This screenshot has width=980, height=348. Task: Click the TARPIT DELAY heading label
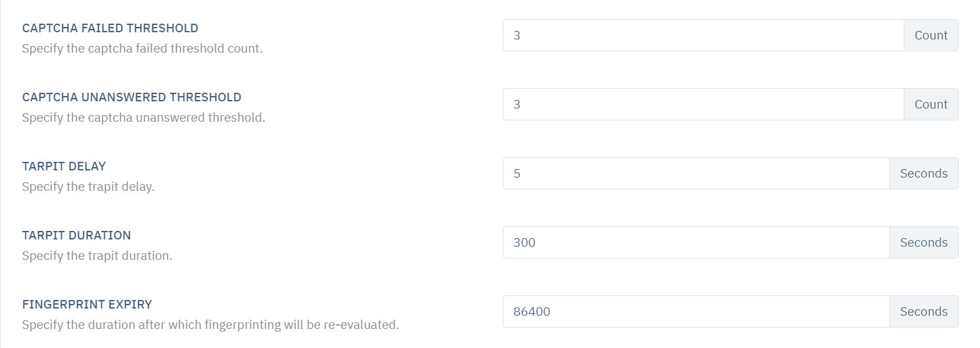[x=64, y=166]
